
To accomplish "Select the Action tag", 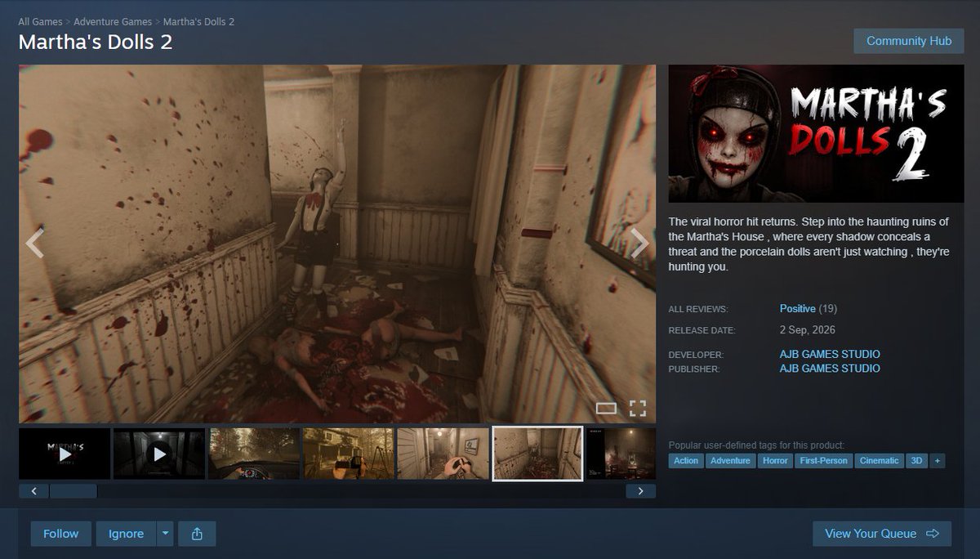I will point(686,461).
